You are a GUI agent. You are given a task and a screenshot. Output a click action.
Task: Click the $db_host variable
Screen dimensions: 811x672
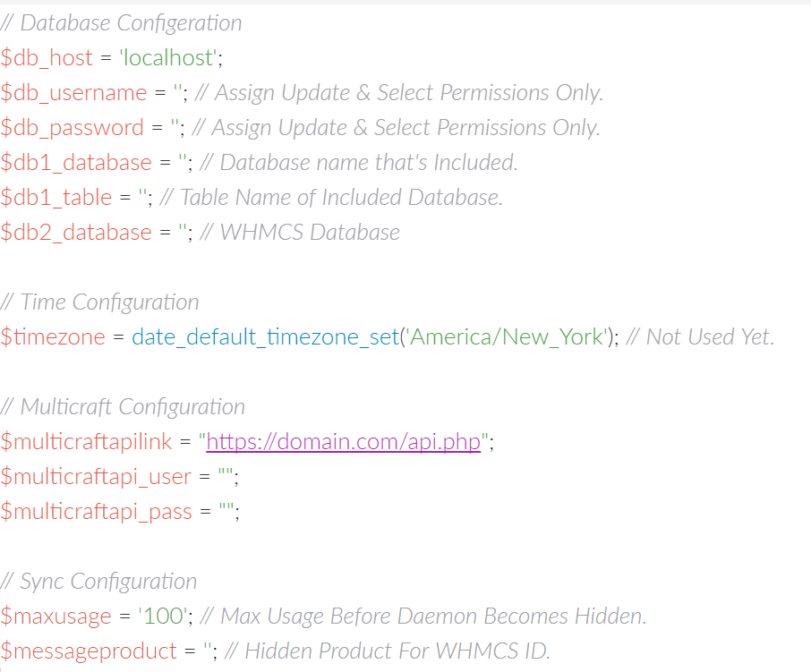[47, 58]
